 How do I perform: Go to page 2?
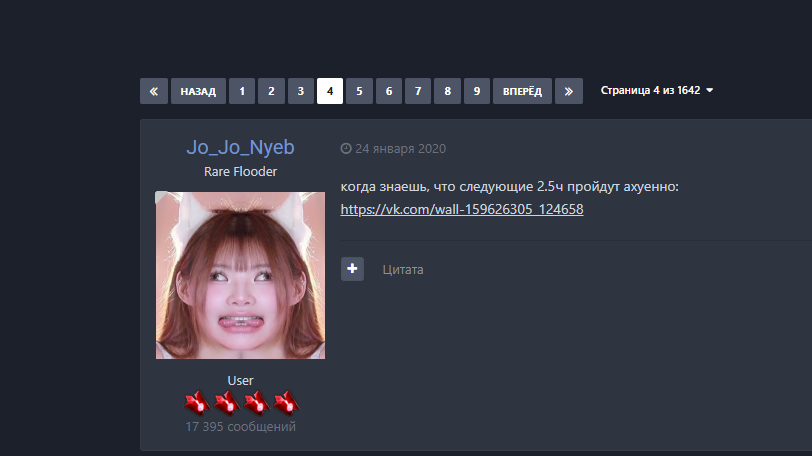coord(271,91)
